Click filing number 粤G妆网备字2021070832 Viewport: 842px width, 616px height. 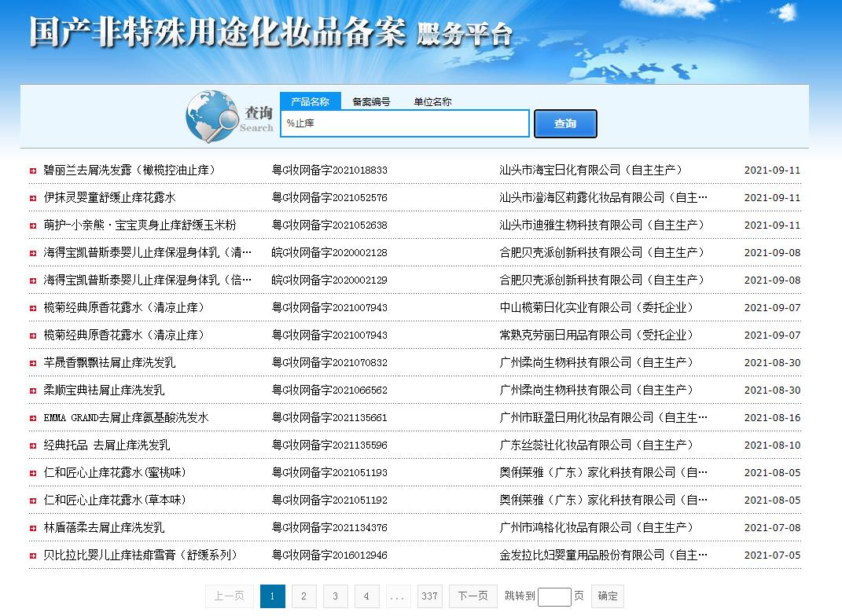(x=329, y=362)
